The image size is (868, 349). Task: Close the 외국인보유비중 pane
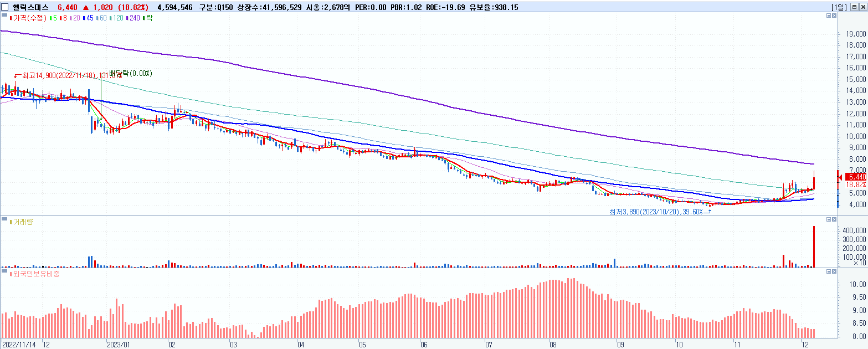tap(835, 272)
